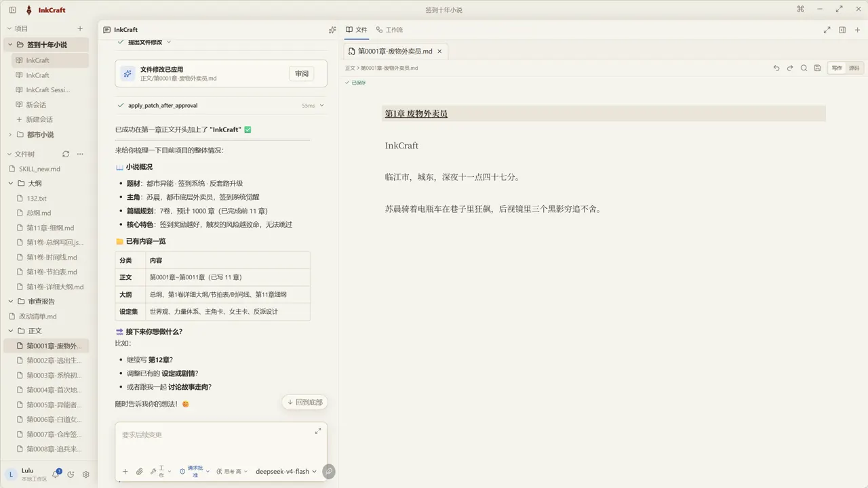The image size is (868, 488).
Task: Expand the 都市小说 project
Action: coord(9,135)
